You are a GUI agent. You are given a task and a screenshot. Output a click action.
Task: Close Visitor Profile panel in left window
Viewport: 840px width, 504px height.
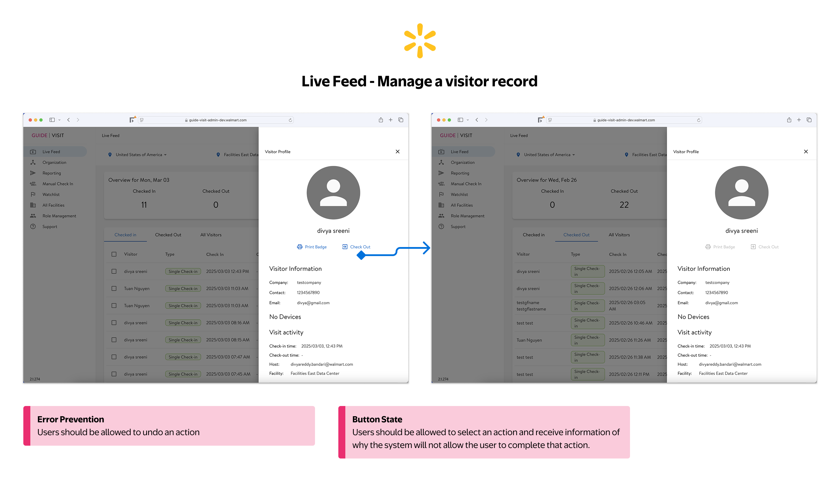pos(398,151)
